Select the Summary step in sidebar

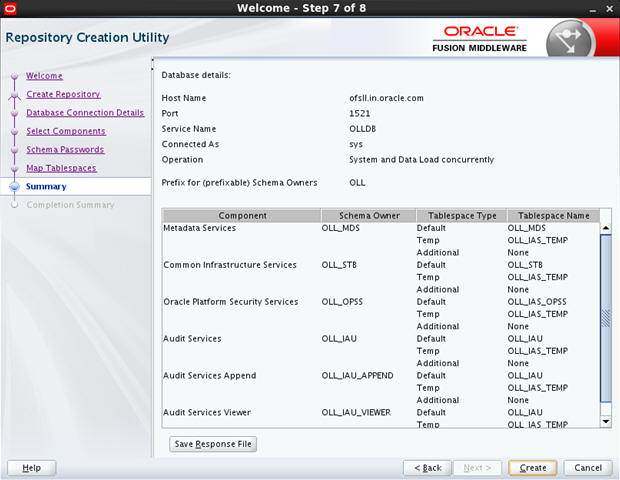tap(46, 186)
